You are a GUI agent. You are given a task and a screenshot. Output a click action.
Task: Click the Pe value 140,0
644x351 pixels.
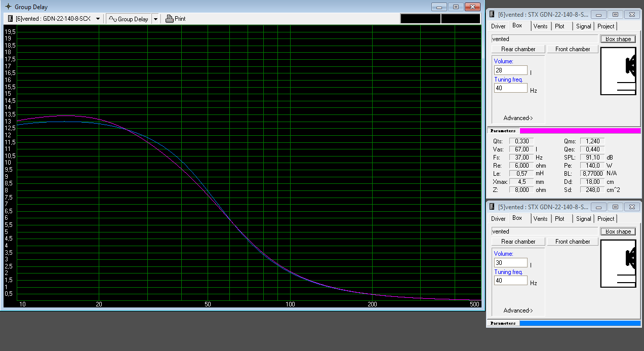tap(592, 166)
